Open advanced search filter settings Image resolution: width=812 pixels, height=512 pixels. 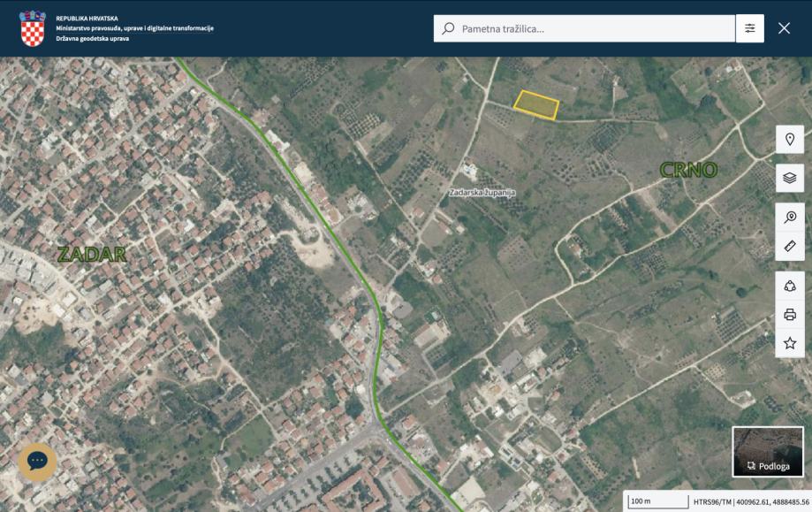point(749,28)
